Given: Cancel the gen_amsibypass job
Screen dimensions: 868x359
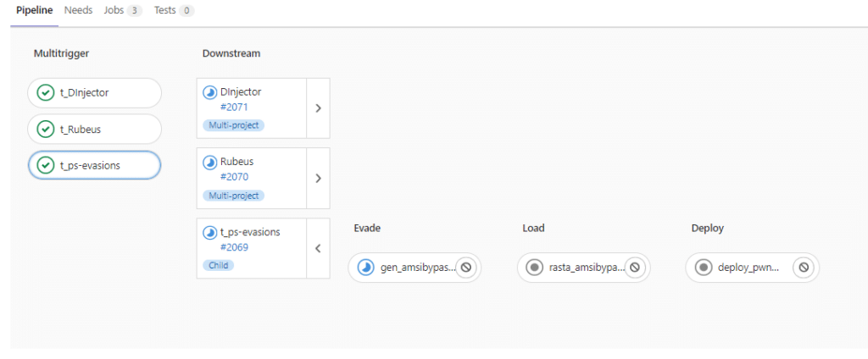Looking at the screenshot, I should (465, 268).
